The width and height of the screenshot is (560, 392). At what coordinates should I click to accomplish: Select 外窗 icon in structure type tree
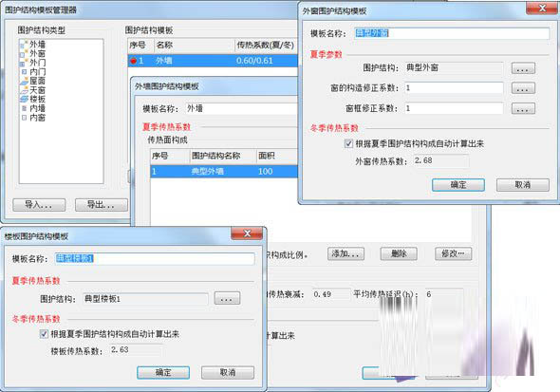click(24, 53)
